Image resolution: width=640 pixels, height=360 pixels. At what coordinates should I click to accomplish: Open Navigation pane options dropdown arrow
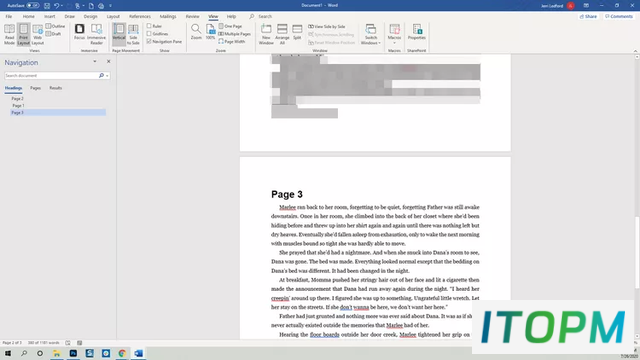pos(95,62)
